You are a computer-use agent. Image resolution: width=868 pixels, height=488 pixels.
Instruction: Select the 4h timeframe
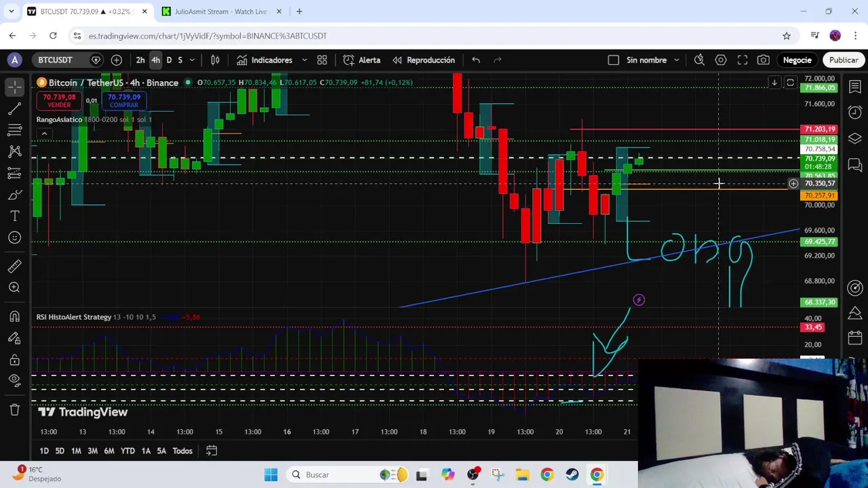155,60
